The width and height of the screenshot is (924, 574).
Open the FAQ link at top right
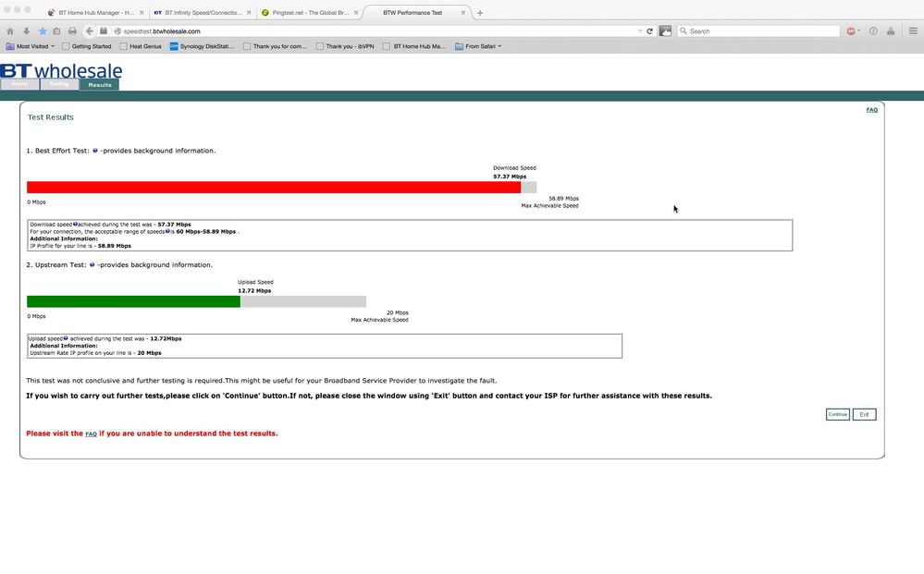pyautogui.click(x=871, y=110)
